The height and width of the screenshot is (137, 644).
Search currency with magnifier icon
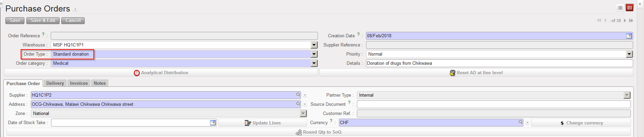521,122
